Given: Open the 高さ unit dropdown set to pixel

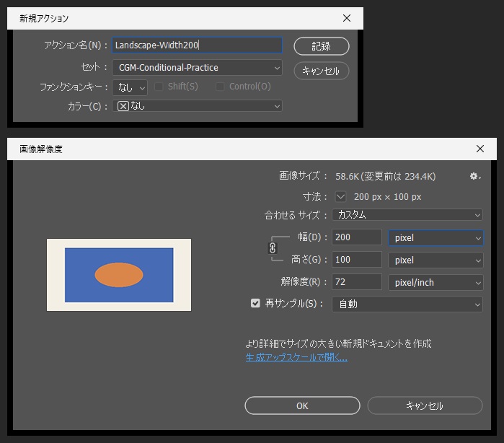Looking at the screenshot, I should click(x=436, y=260).
